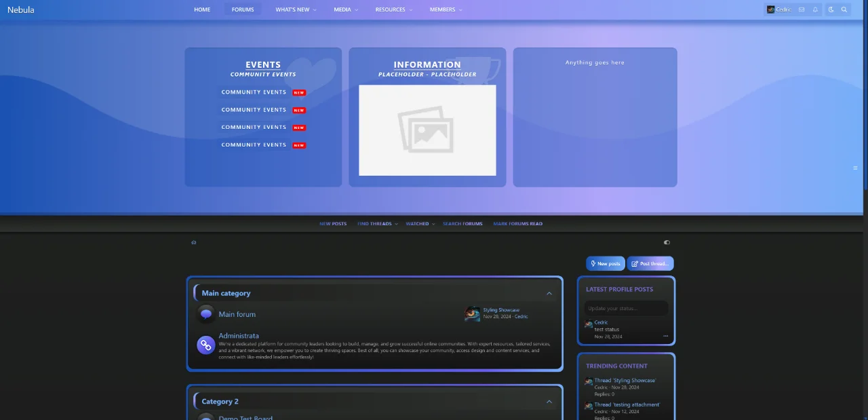Open the Styling Showcase last-post title in Main forum

click(501, 310)
